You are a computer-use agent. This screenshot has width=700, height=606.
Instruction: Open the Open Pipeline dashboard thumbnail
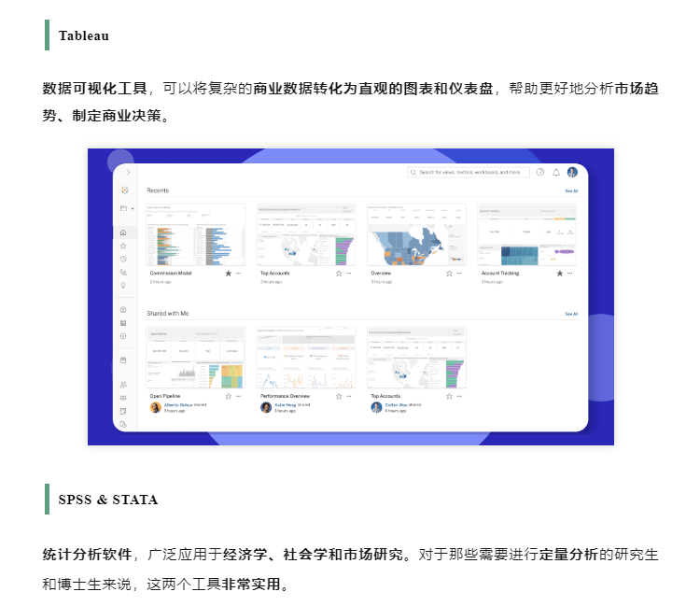196,358
